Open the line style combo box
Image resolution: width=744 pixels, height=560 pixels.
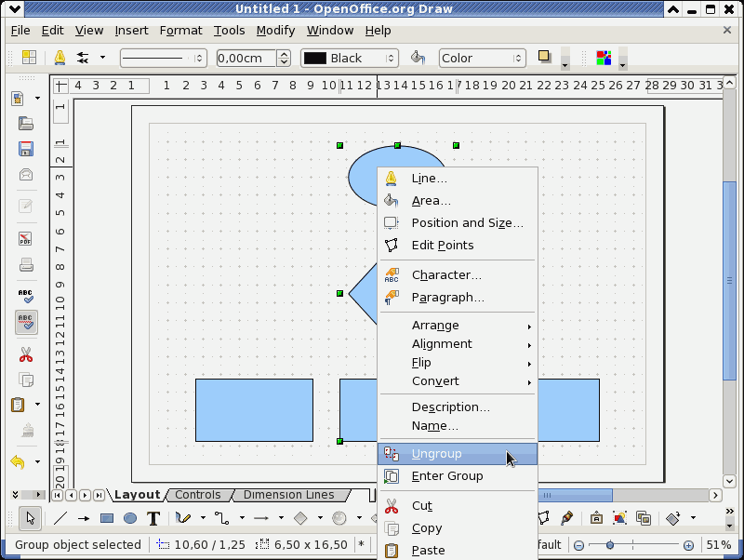coord(164,58)
